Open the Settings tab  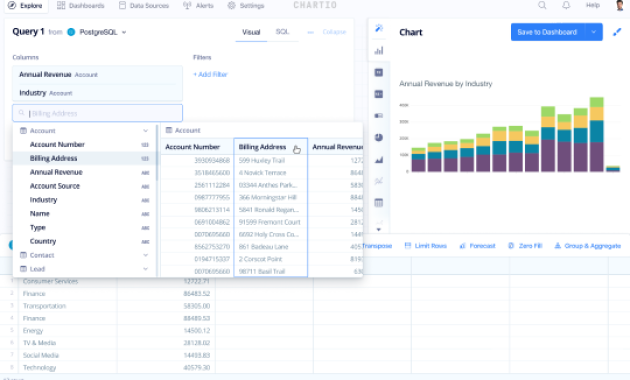(246, 6)
